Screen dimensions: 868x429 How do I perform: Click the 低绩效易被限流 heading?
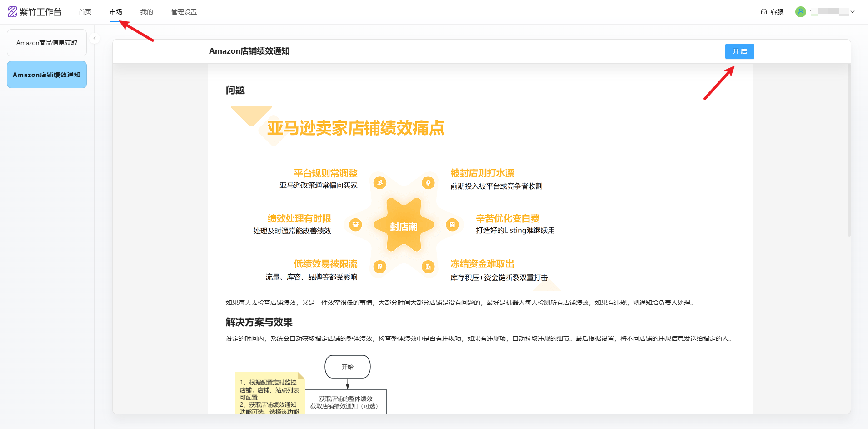click(325, 264)
